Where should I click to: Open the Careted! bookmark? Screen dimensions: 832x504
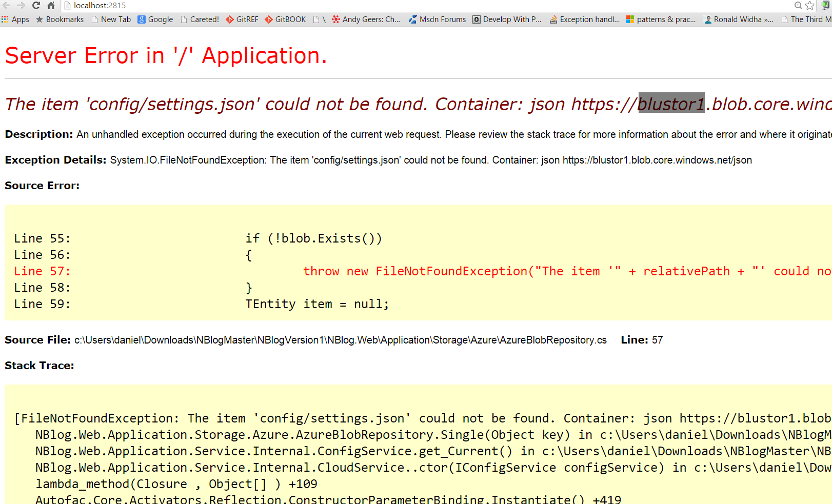(x=200, y=19)
